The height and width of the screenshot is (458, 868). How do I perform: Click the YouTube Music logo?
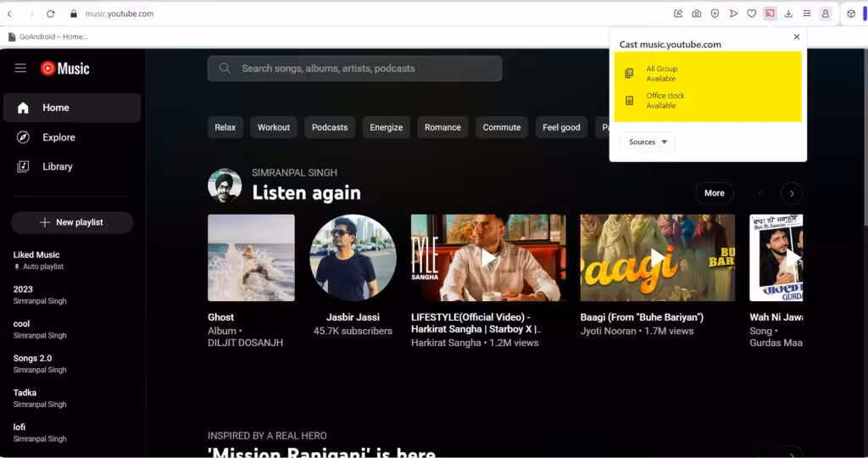coord(64,68)
